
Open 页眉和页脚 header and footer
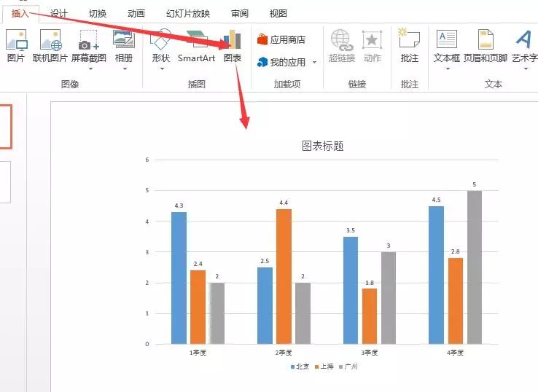tap(486, 46)
